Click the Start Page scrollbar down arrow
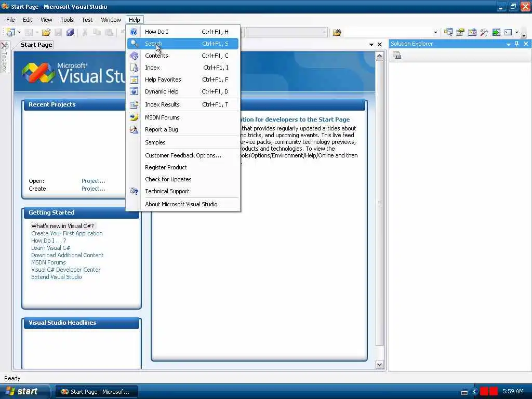The image size is (532, 399). click(380, 365)
